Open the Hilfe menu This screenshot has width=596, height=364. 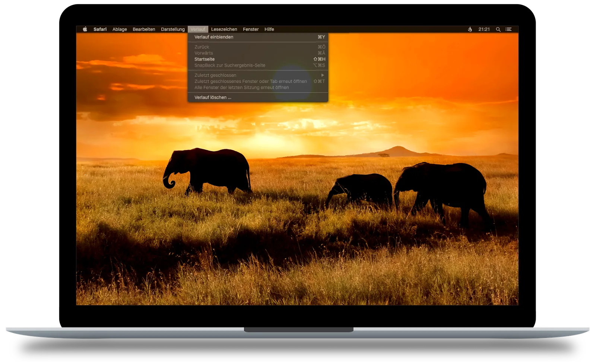pos(269,29)
